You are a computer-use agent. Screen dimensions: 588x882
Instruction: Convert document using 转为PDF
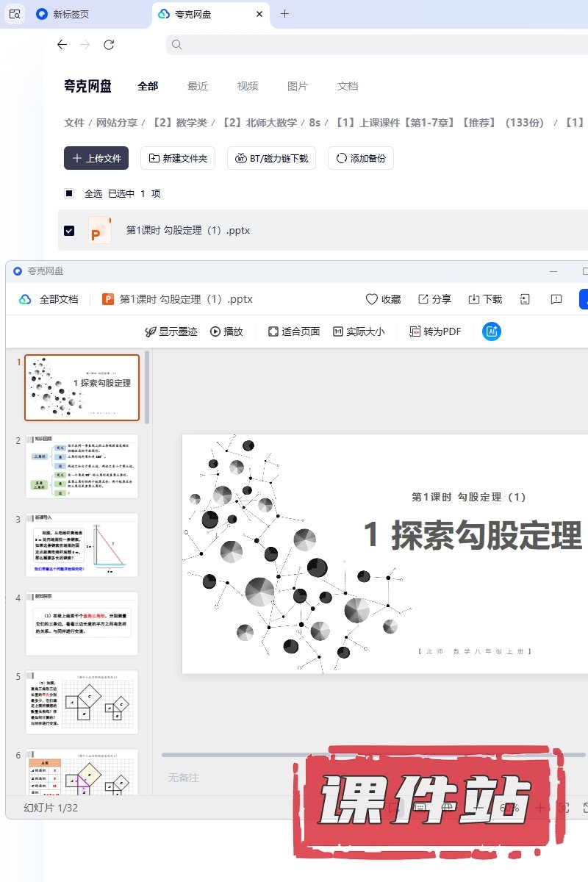435,331
